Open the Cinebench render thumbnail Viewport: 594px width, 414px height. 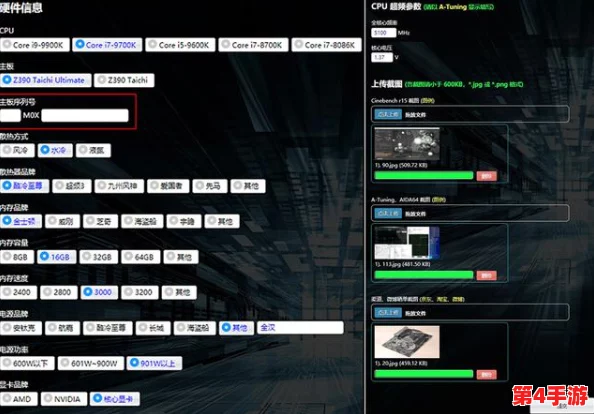pyautogui.click(x=407, y=144)
